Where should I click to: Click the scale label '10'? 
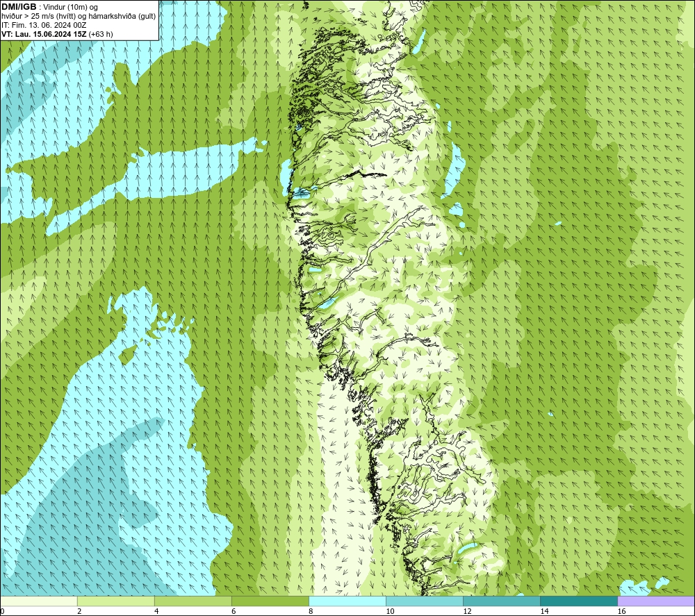(390, 611)
